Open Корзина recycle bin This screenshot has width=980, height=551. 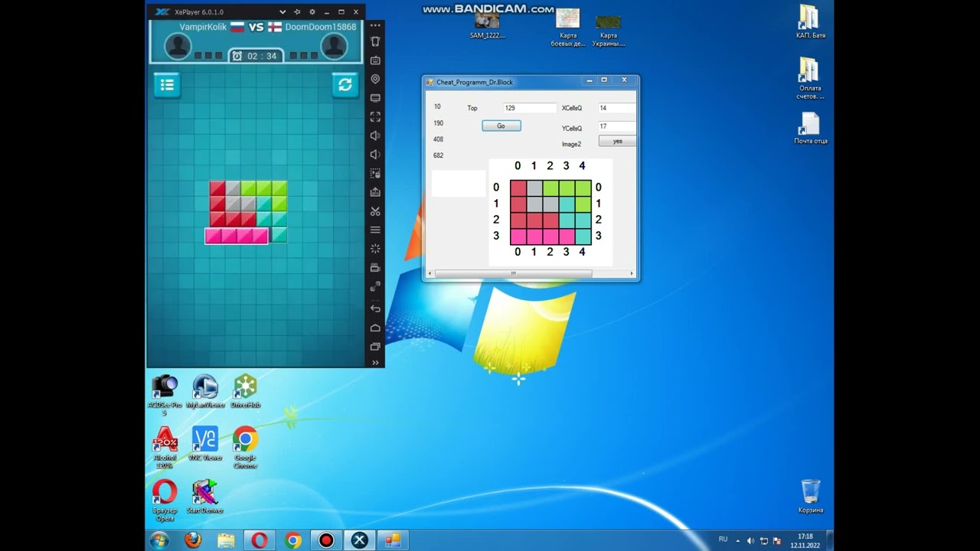coord(811,496)
